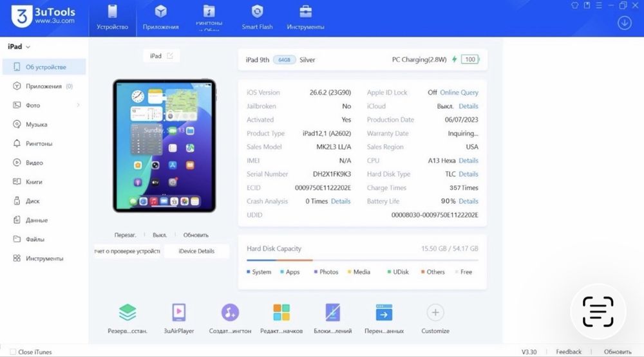
Task: Click the iPad screen preview
Action: pyautogui.click(x=164, y=145)
